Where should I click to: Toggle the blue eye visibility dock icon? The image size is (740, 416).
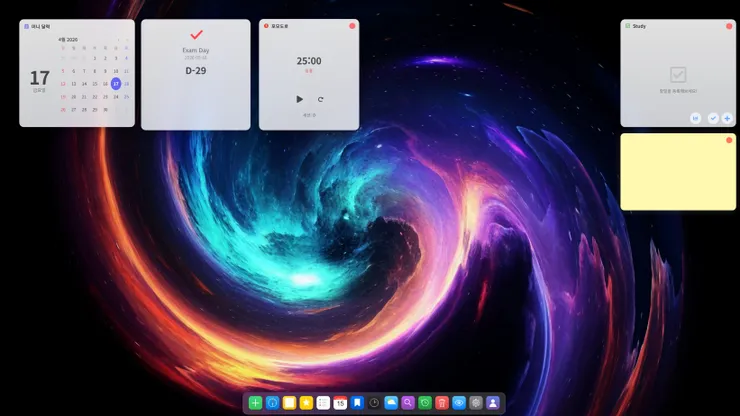(x=459, y=403)
